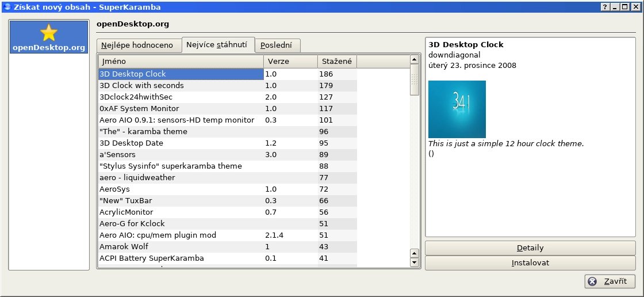Select the row 3D Clock with seconds
This screenshot has width=644, height=297.
click(228, 86)
